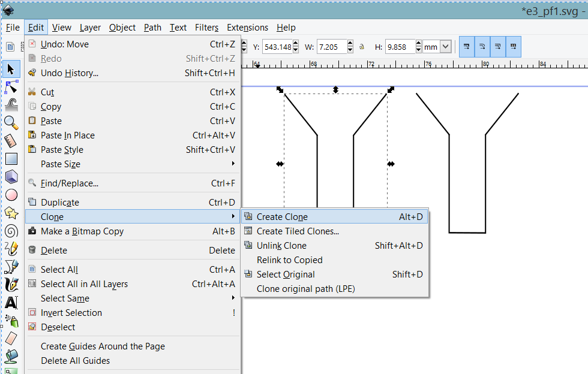Screen dimensions: 588x374
Task: Select the 3D Box tool
Action: point(11,177)
